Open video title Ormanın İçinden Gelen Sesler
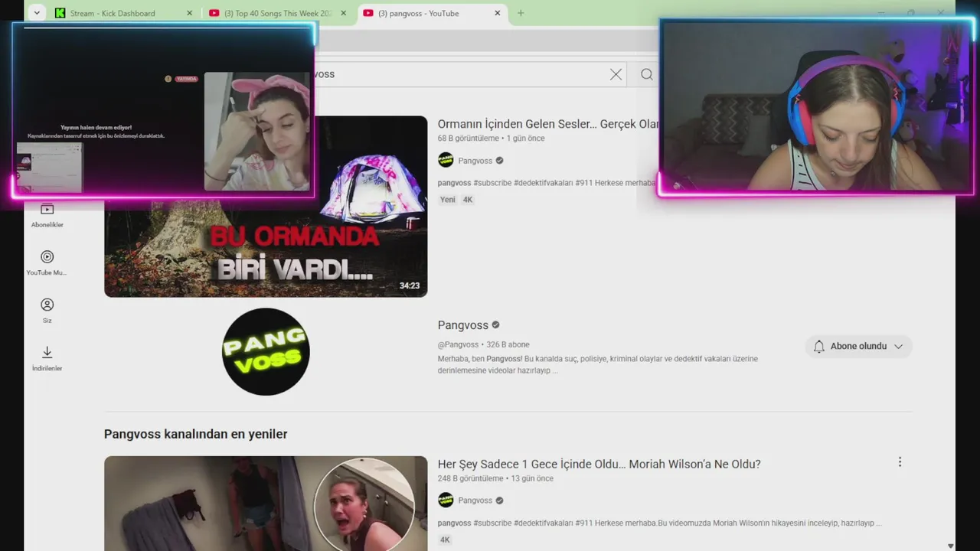 point(547,124)
